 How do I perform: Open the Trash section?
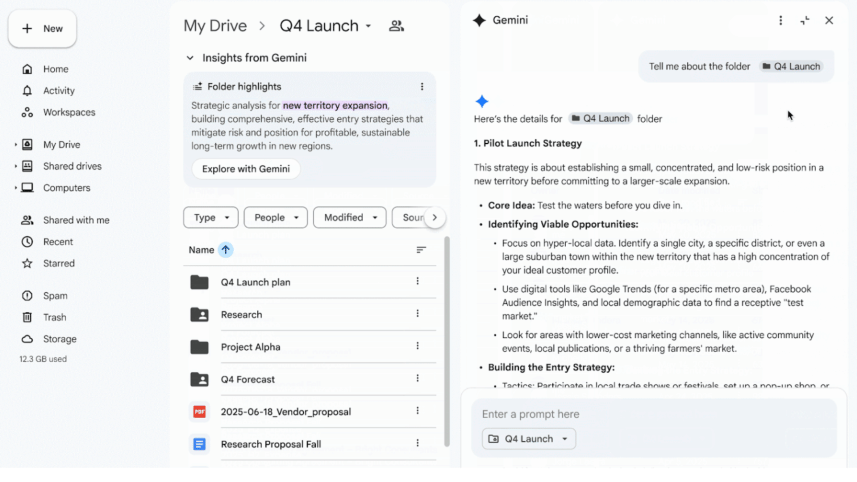55,317
